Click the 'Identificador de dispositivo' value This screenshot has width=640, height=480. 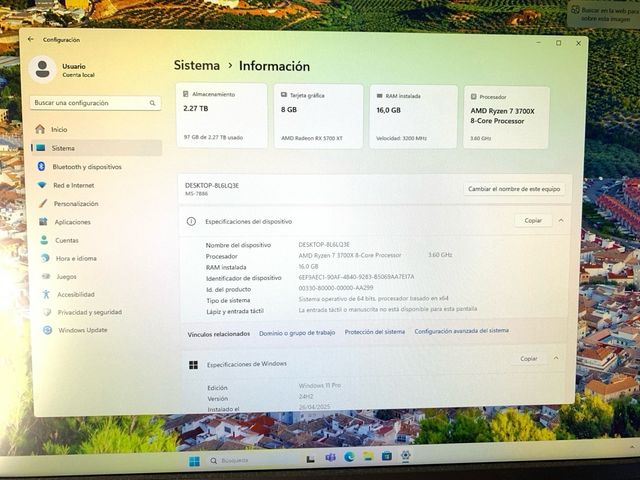[356, 277]
